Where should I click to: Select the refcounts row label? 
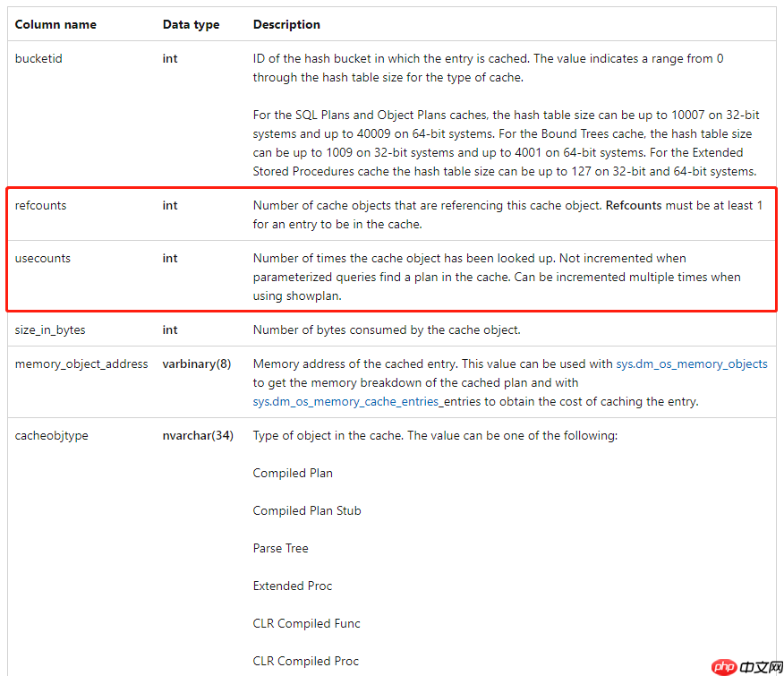tap(40, 205)
